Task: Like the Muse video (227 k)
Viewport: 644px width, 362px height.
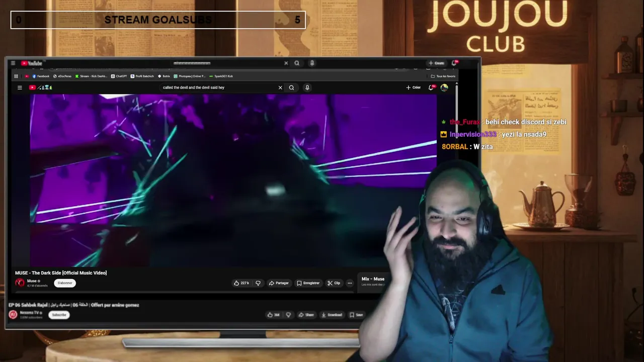Action: (242, 283)
